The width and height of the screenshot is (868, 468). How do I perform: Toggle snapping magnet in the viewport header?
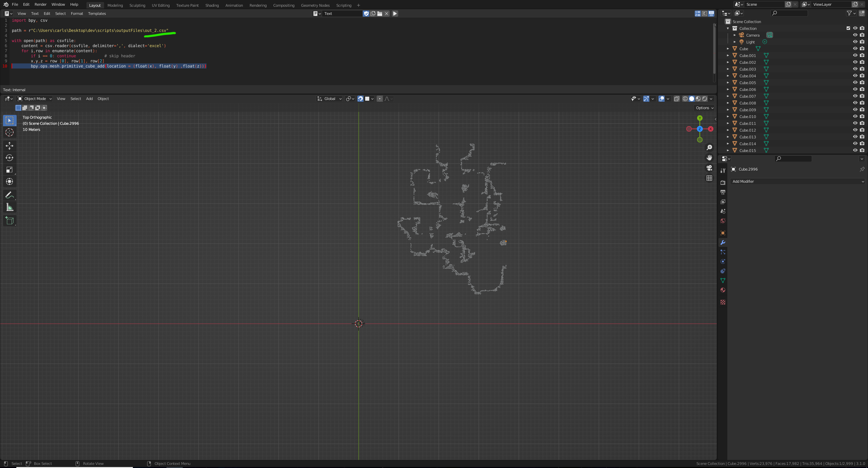pos(360,99)
